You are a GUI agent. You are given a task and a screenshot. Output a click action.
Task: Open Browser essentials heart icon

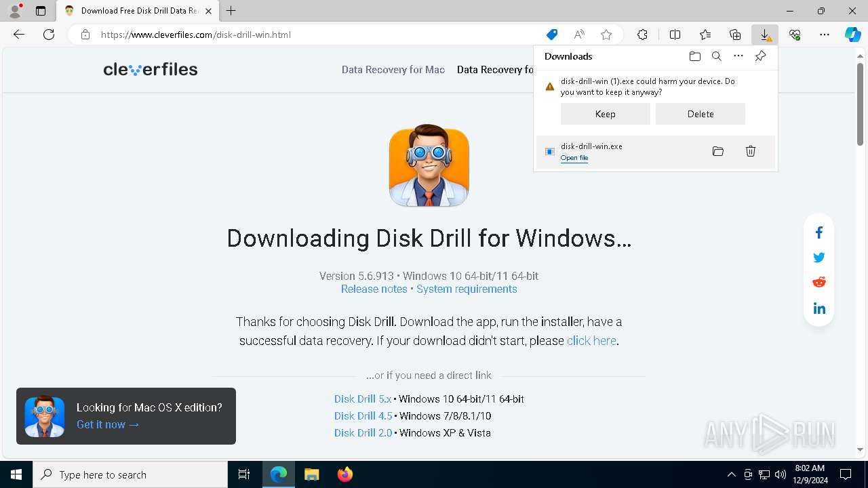pyautogui.click(x=795, y=35)
